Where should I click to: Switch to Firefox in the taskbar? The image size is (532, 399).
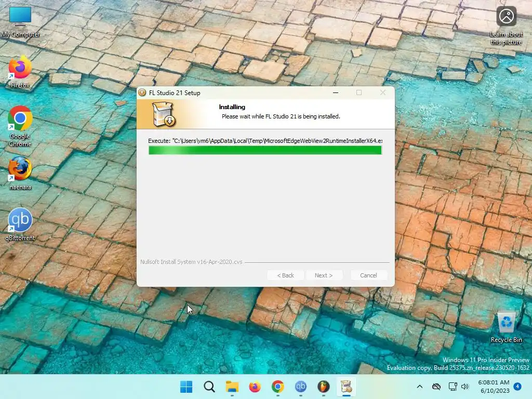tap(255, 387)
